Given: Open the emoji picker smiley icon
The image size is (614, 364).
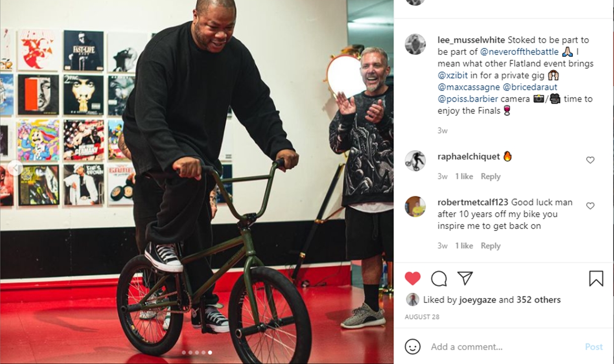Looking at the screenshot, I should coord(413,346).
